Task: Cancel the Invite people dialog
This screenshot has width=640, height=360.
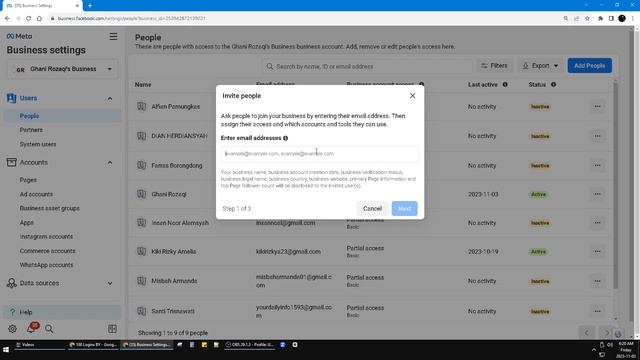Action: [372, 209]
